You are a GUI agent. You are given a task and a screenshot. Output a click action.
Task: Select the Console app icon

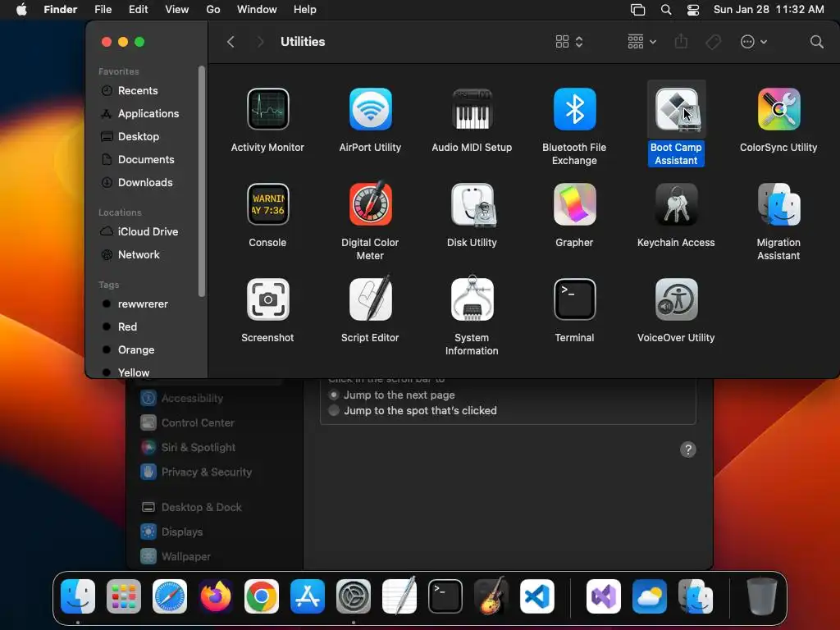click(x=268, y=204)
